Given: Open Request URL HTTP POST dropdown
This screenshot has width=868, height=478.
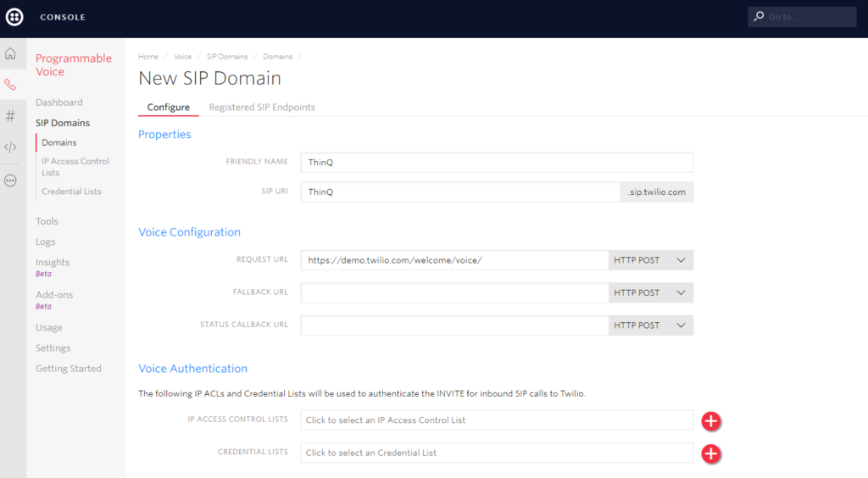Looking at the screenshot, I should click(x=650, y=260).
